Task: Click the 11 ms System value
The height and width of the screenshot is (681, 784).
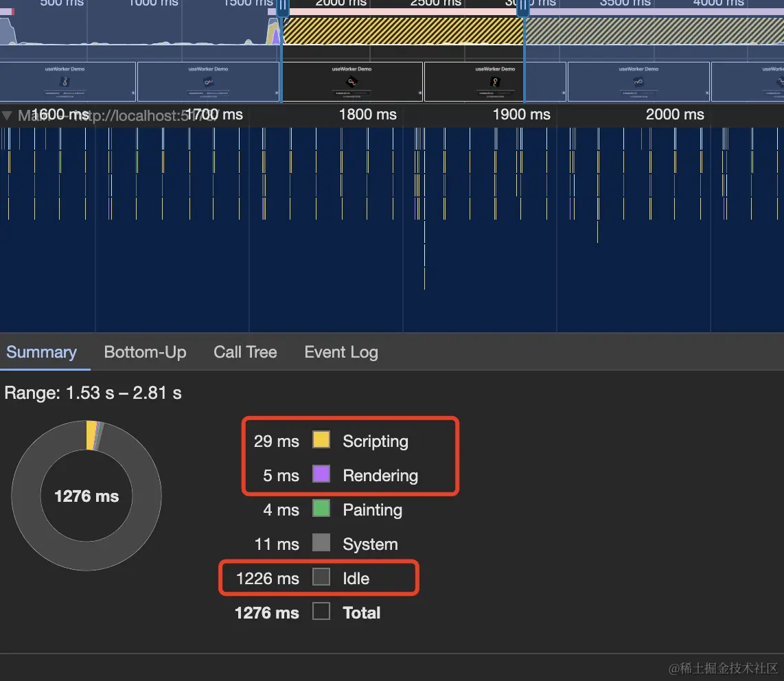Action: (x=277, y=544)
